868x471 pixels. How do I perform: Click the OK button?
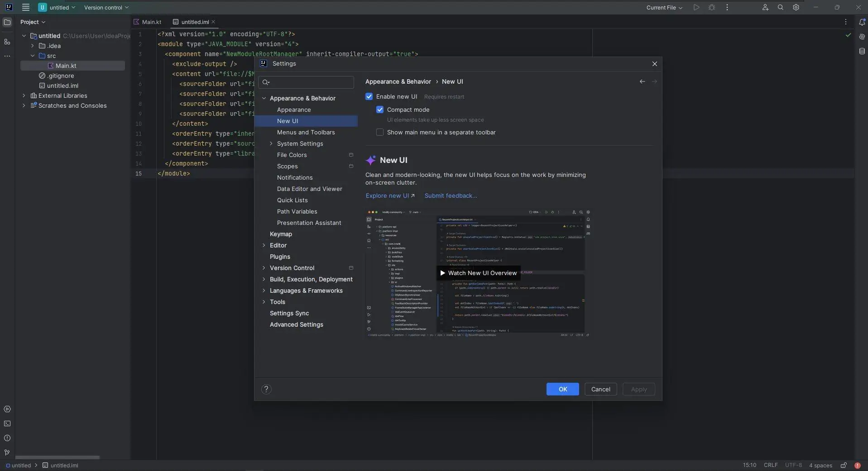coord(563,389)
